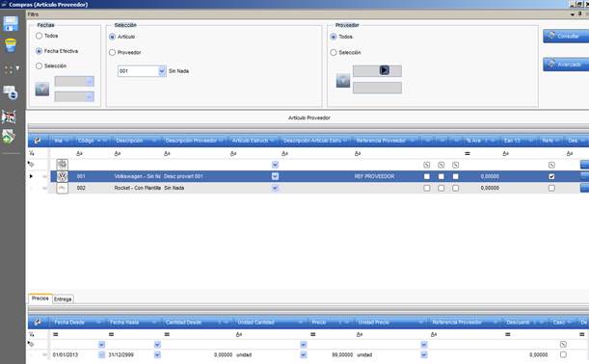Open the Unidad Cantidad dropdown in price row
The width and height of the screenshot is (589, 364).
point(303,354)
